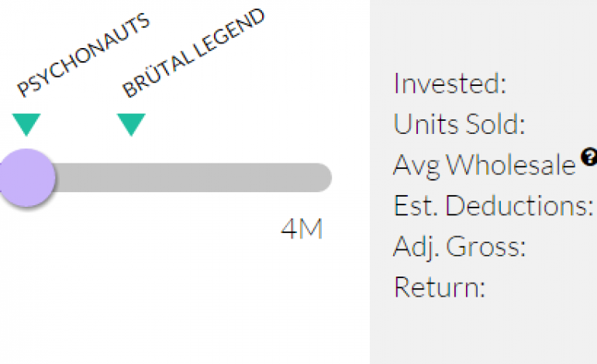The image size is (597, 364).
Task: Click empty gray panel area below Return
Action: click(481, 333)
